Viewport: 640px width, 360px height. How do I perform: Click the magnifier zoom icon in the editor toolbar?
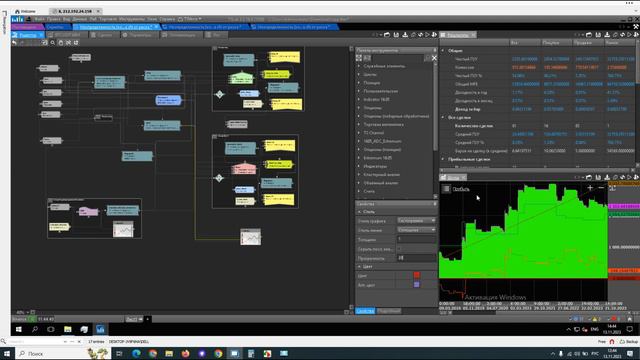[x=53, y=42]
